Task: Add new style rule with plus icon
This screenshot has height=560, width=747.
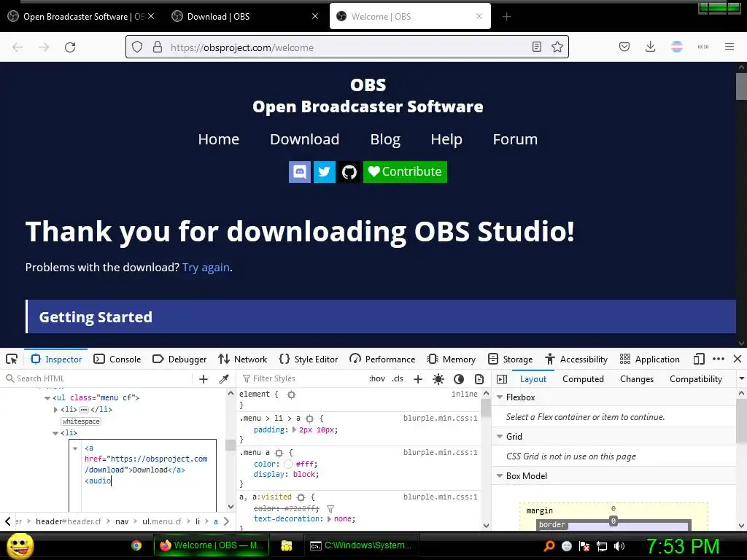Action: (x=418, y=378)
